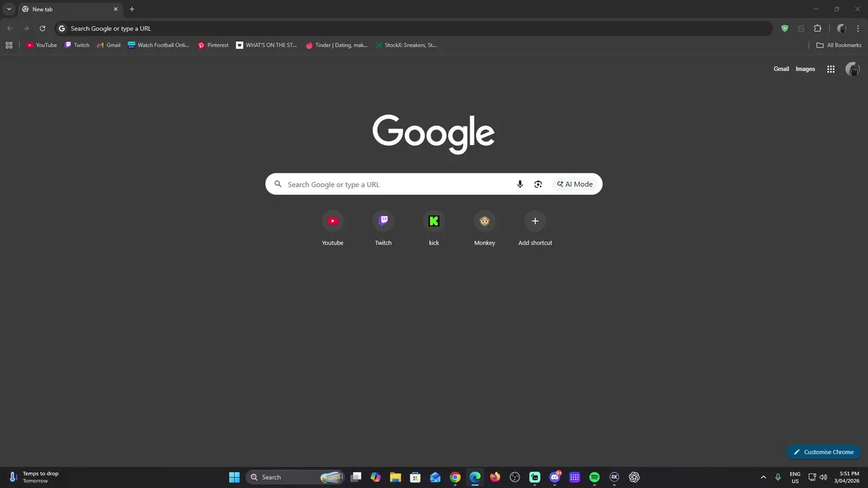868x488 pixels.
Task: Open the Google apps grid icon
Action: [x=831, y=69]
